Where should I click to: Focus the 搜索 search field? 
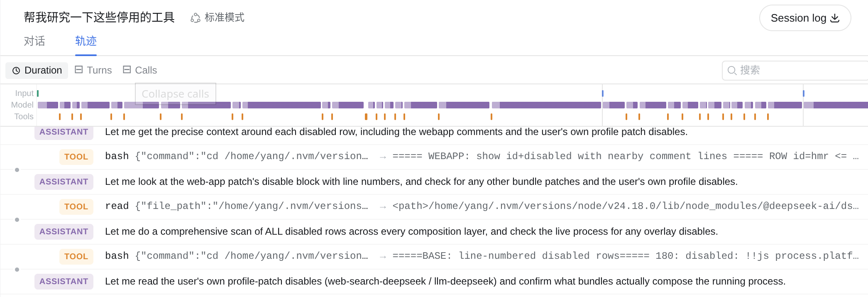pyautogui.click(x=795, y=71)
